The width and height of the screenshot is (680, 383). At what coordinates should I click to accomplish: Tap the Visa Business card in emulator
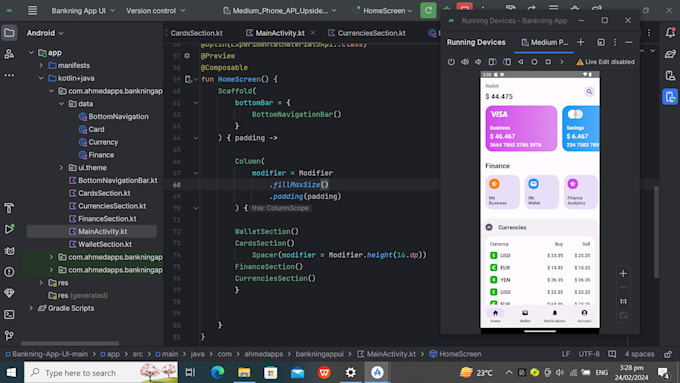coord(521,128)
